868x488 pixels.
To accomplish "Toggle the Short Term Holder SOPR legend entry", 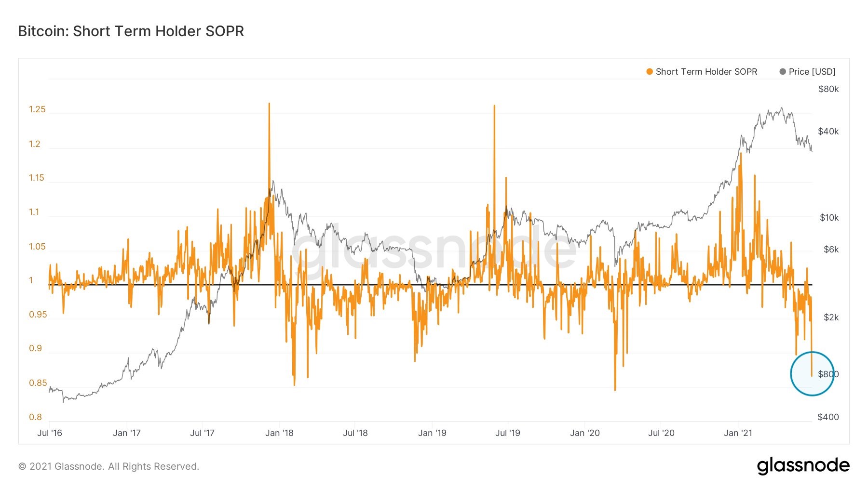I will (702, 72).
